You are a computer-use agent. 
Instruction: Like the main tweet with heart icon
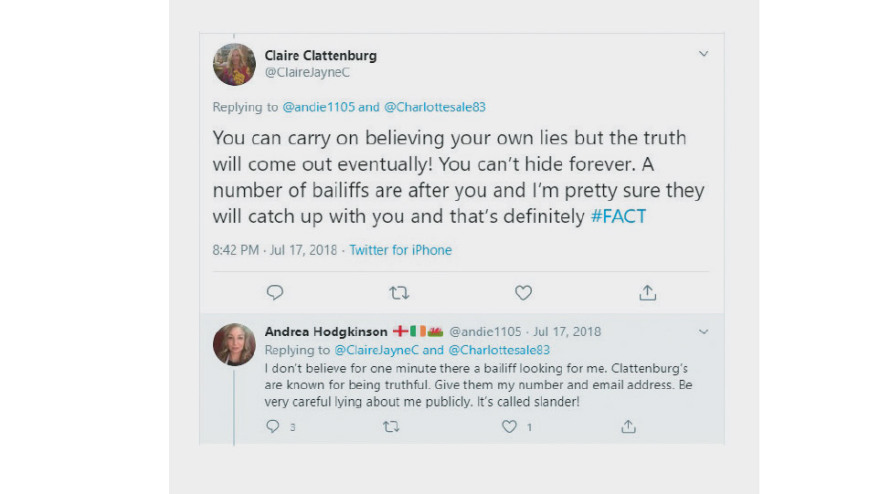523,292
